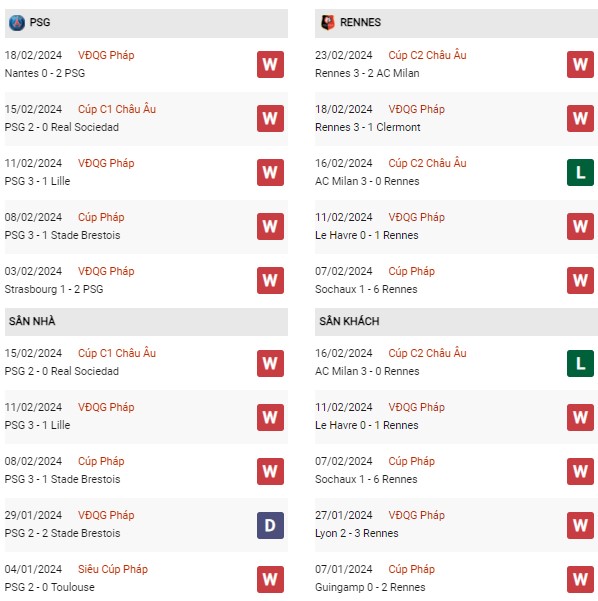Open the Sochaux 1-6 Rennes result under SÂN KHÁCH
The height and width of the screenshot is (601, 598).
(366, 479)
